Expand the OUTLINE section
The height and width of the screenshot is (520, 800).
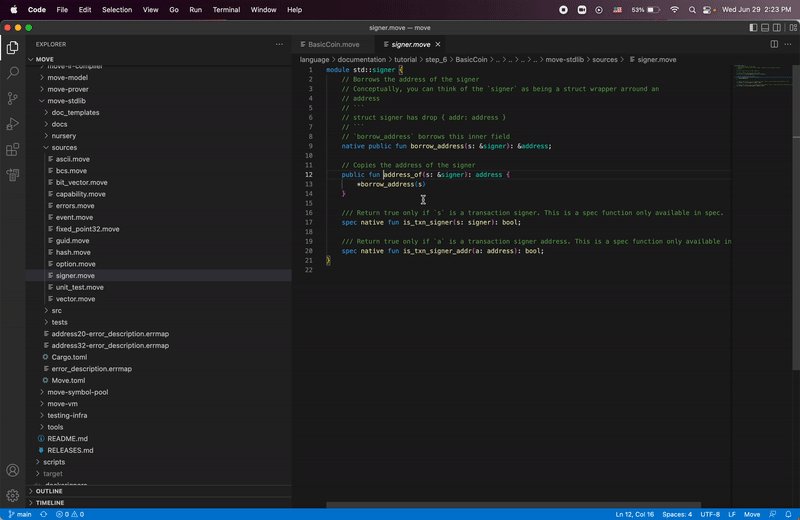(x=49, y=491)
